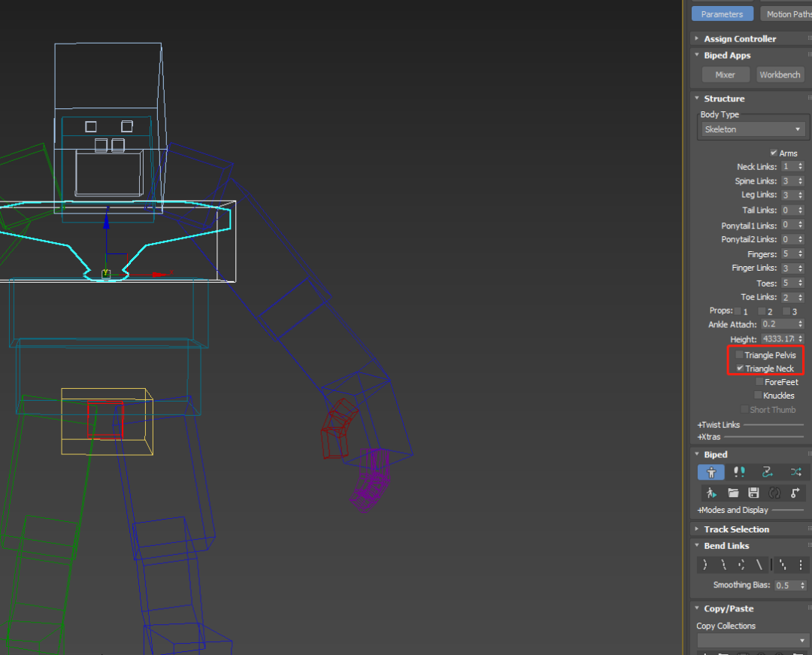This screenshot has width=812, height=655.
Task: Click Save File floppy disk icon
Action: coord(753,493)
